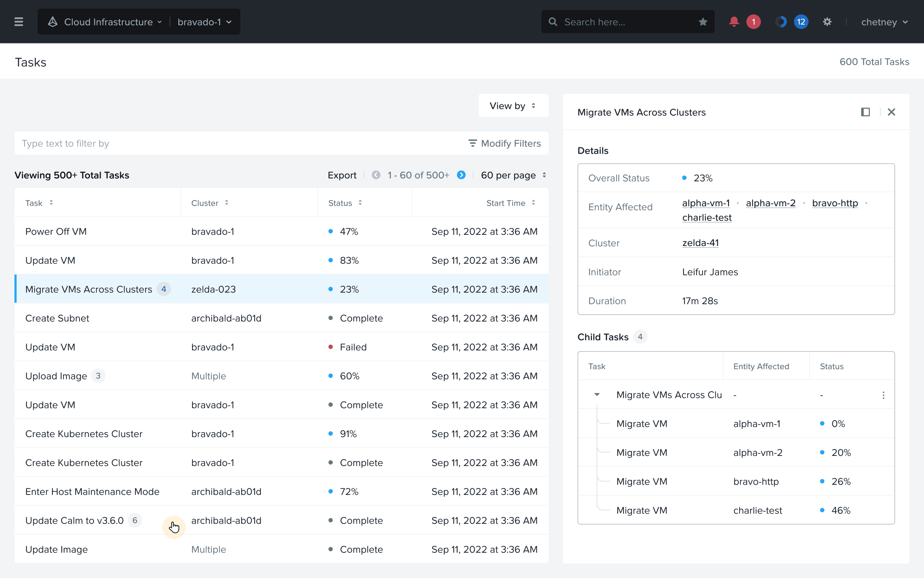Go to previous page of tasks

point(376,175)
